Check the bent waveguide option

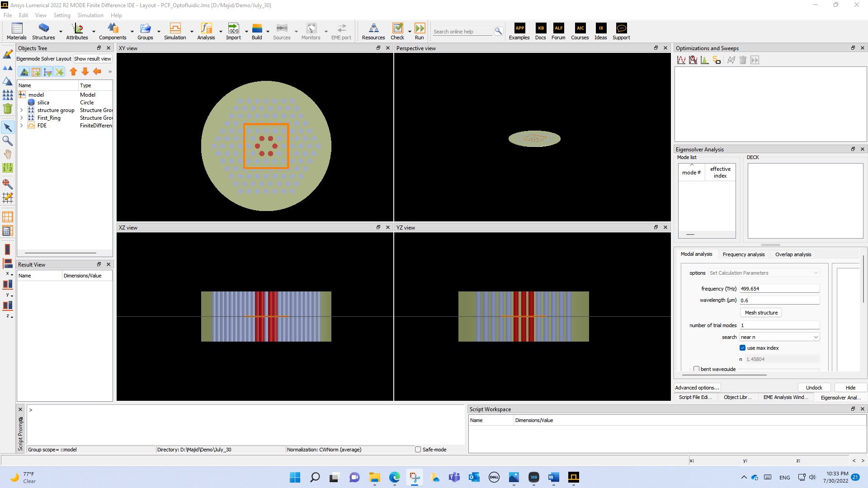(697, 369)
